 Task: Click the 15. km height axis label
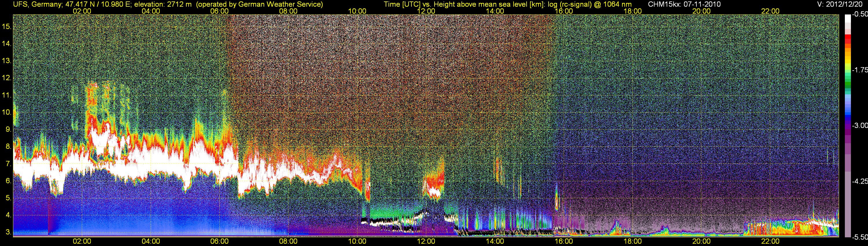(7, 26)
